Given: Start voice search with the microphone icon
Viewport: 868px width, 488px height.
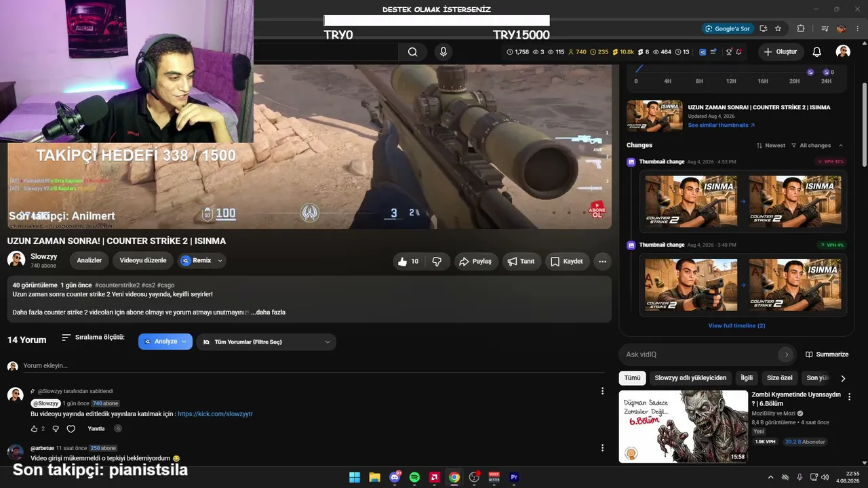Looking at the screenshot, I should click(443, 52).
